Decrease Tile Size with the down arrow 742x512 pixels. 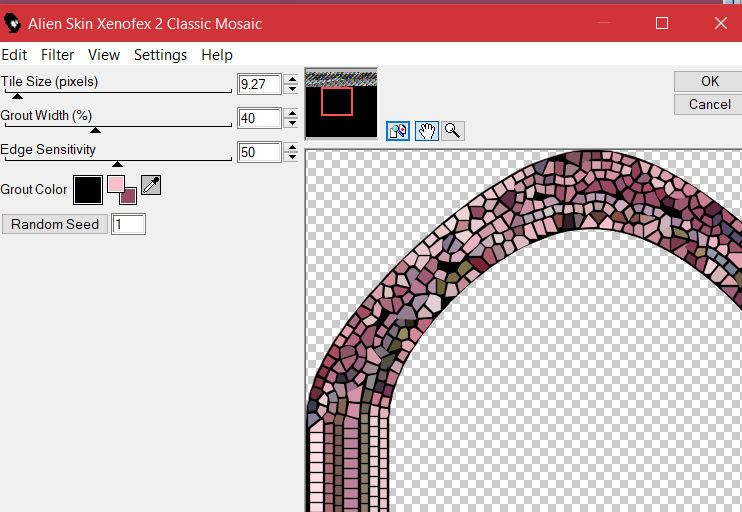(x=292, y=88)
